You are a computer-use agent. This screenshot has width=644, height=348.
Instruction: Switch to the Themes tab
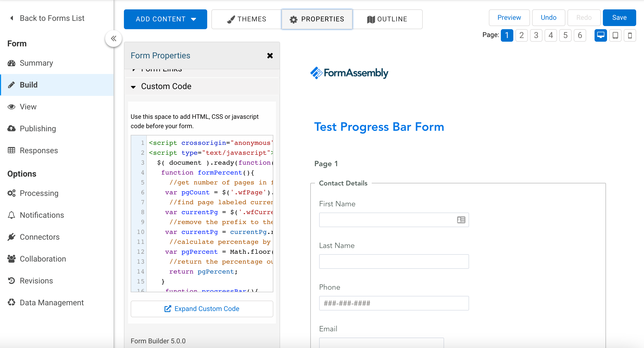pyautogui.click(x=247, y=19)
